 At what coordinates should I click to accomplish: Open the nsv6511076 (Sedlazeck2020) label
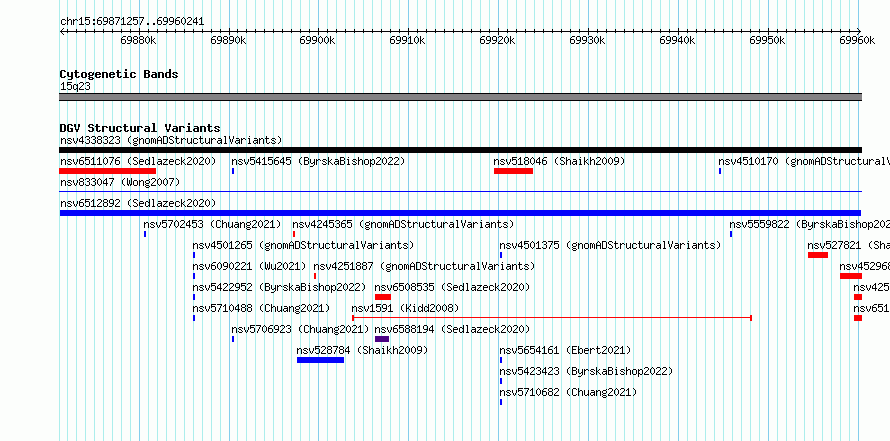click(138, 161)
